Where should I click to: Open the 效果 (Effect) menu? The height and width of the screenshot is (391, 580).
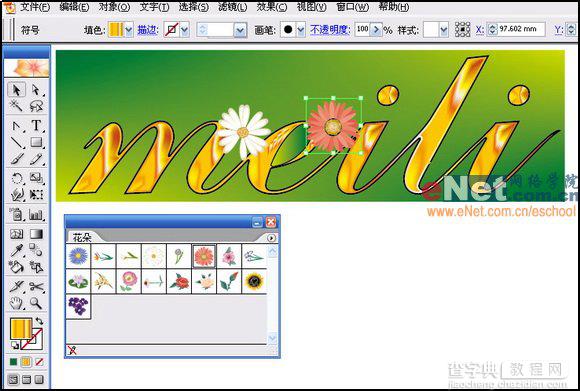click(272, 7)
